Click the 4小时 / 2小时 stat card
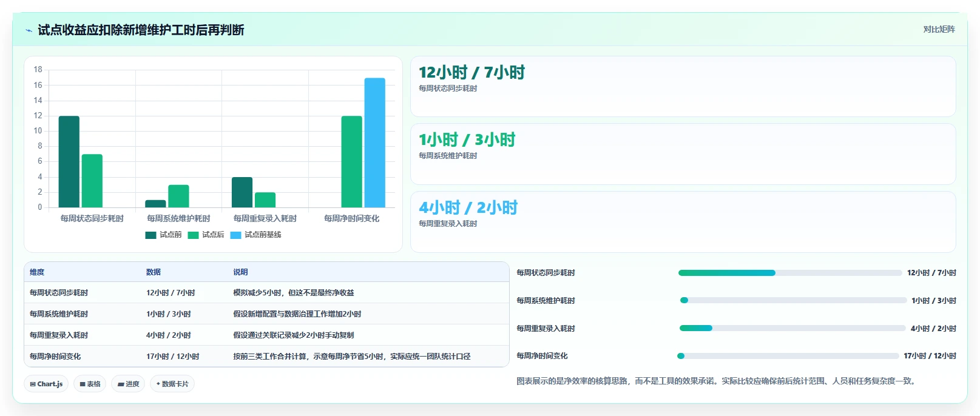 (x=683, y=222)
